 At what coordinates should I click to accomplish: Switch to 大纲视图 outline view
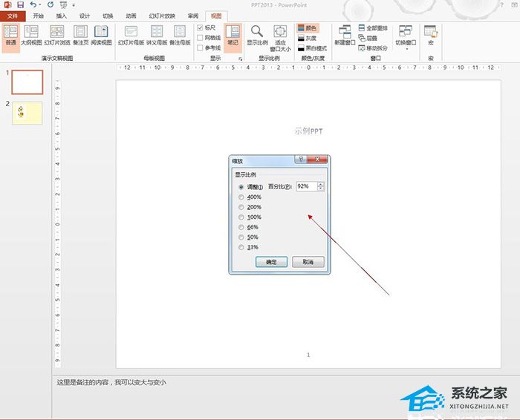[31, 35]
